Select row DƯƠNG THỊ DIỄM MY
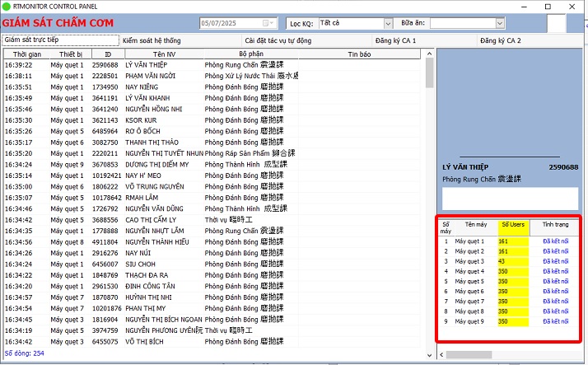This screenshot has height=365, width=588. (x=212, y=165)
